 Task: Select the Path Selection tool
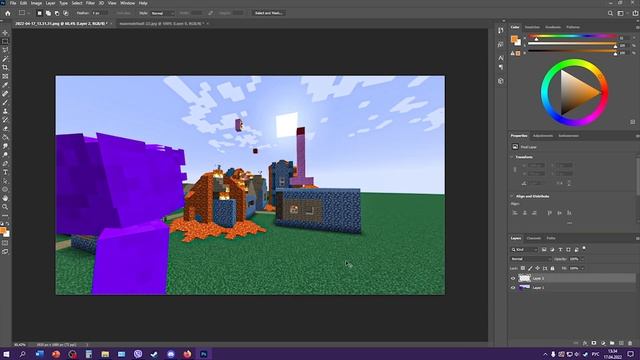[x=5, y=181]
